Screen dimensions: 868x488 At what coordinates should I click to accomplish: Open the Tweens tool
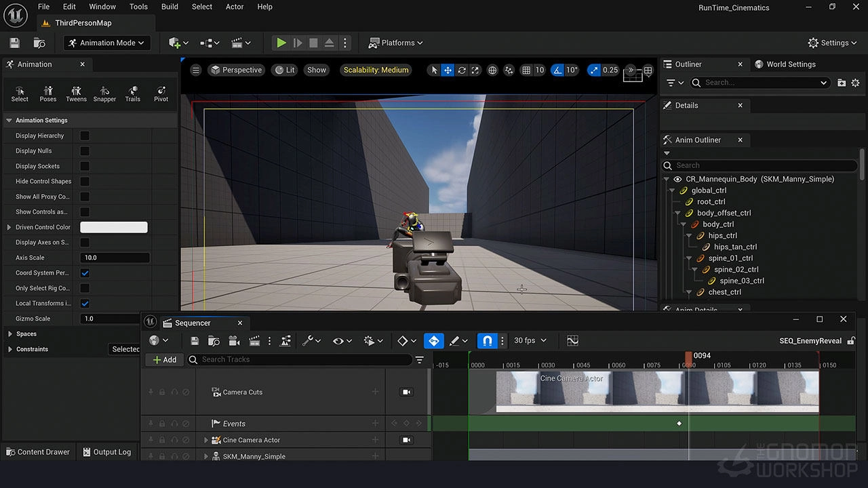[76, 93]
